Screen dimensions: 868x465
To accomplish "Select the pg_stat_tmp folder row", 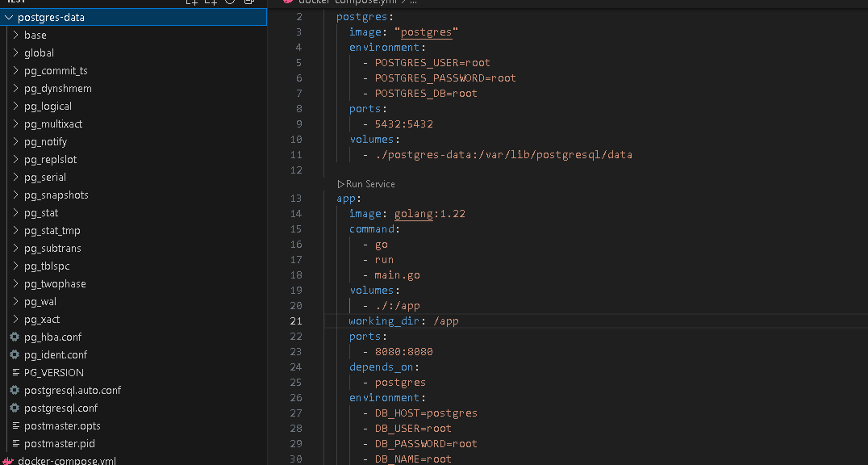I will (133, 230).
